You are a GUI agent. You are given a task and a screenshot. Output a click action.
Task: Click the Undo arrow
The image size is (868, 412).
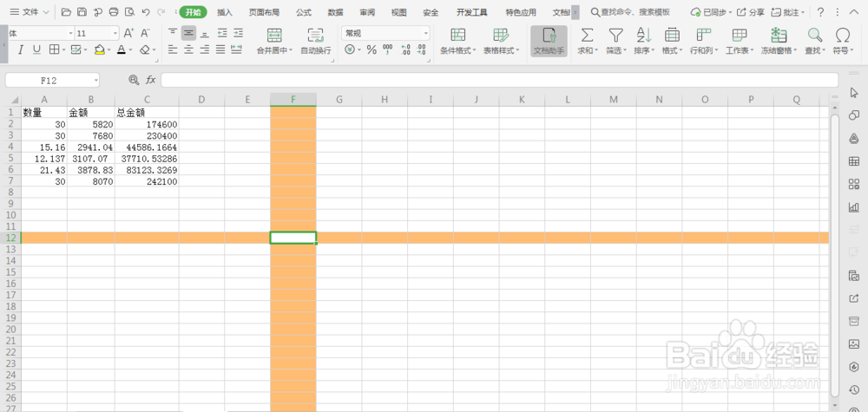146,11
